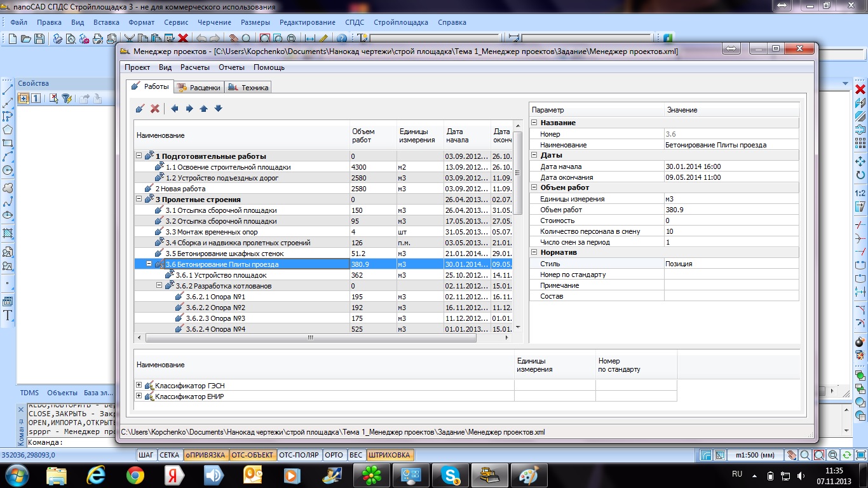This screenshot has width=868, height=488.
Task: Expand Классификатор ГЭСН node
Action: (139, 386)
